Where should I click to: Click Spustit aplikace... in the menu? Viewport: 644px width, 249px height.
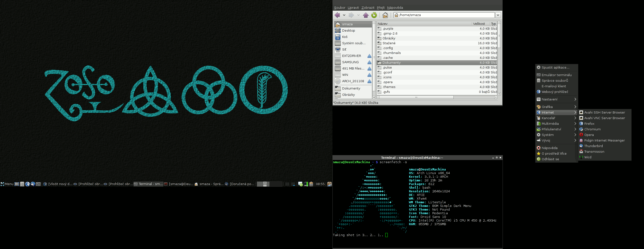[556, 67]
